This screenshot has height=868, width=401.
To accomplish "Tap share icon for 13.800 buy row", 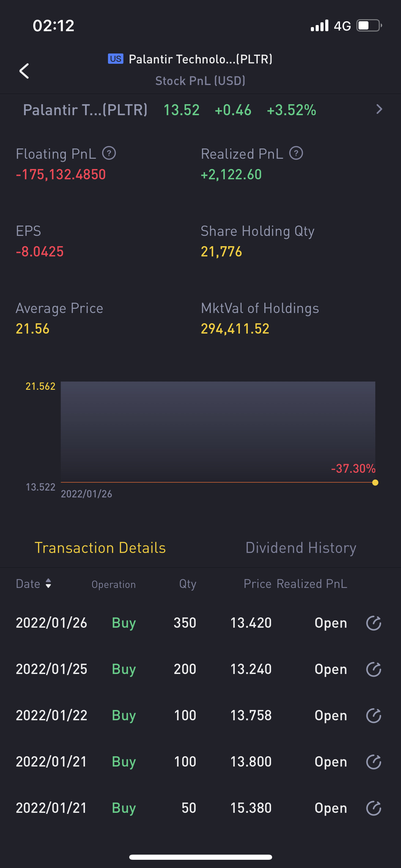I will [374, 762].
